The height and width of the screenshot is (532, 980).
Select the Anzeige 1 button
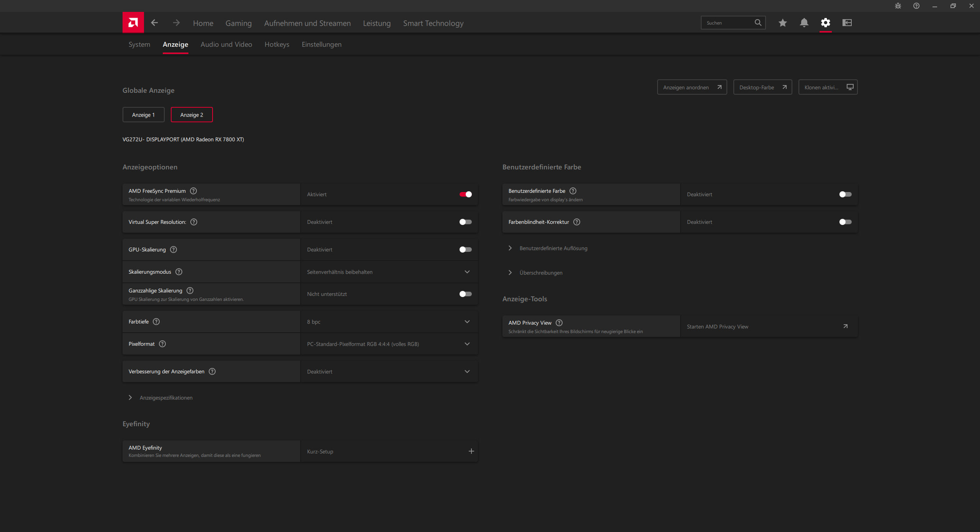(x=143, y=115)
